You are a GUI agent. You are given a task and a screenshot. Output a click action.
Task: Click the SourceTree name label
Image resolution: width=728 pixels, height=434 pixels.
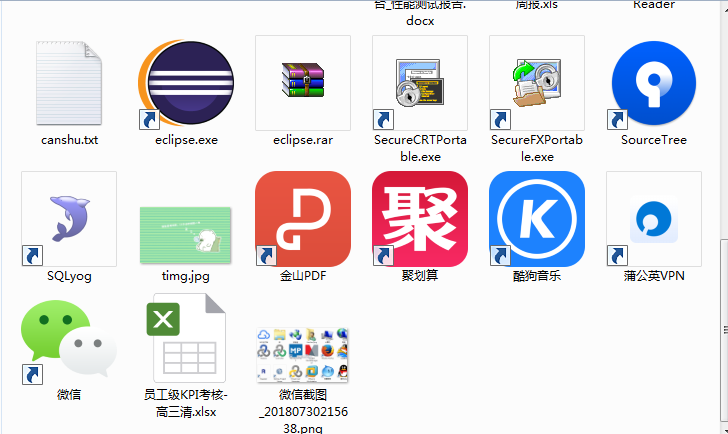654,140
